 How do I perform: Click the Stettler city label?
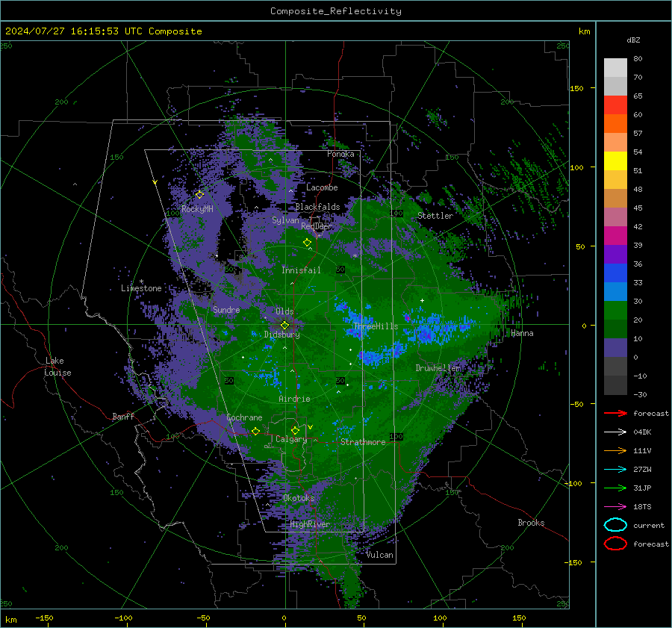pyautogui.click(x=435, y=216)
